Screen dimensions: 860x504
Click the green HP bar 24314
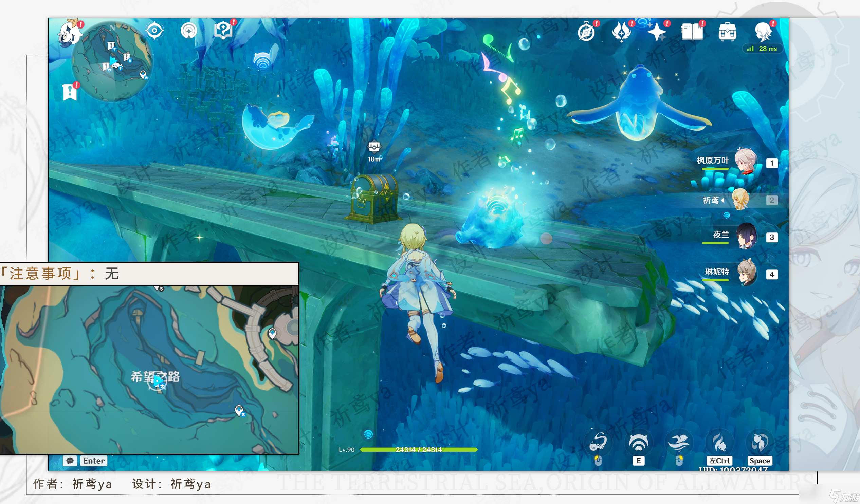tap(419, 450)
